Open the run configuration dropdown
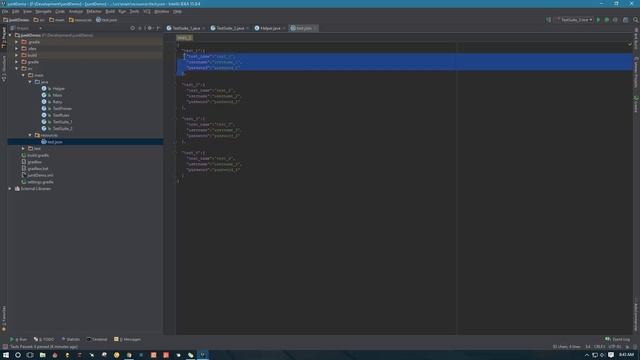The height and width of the screenshot is (360, 640). (575, 20)
